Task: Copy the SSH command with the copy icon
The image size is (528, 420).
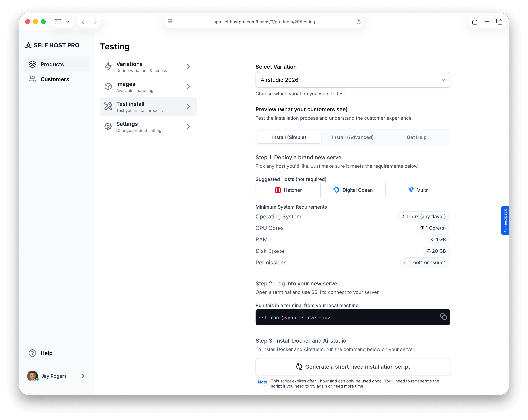Action: pos(443,317)
